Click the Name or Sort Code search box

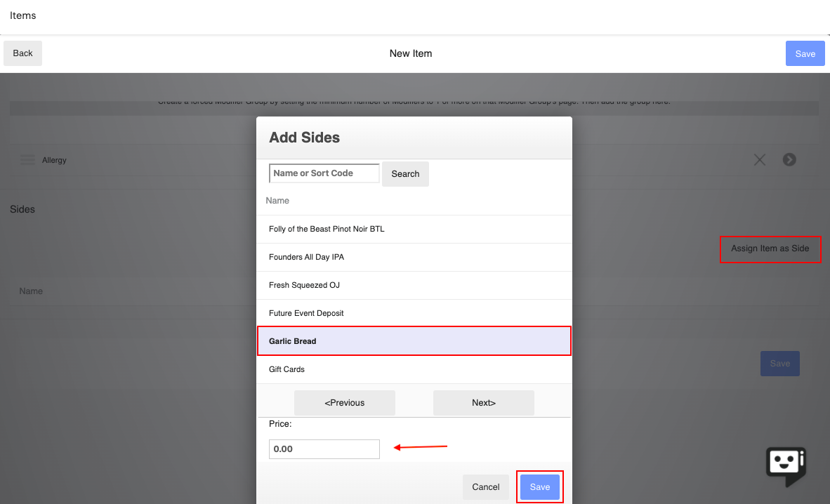coord(324,173)
